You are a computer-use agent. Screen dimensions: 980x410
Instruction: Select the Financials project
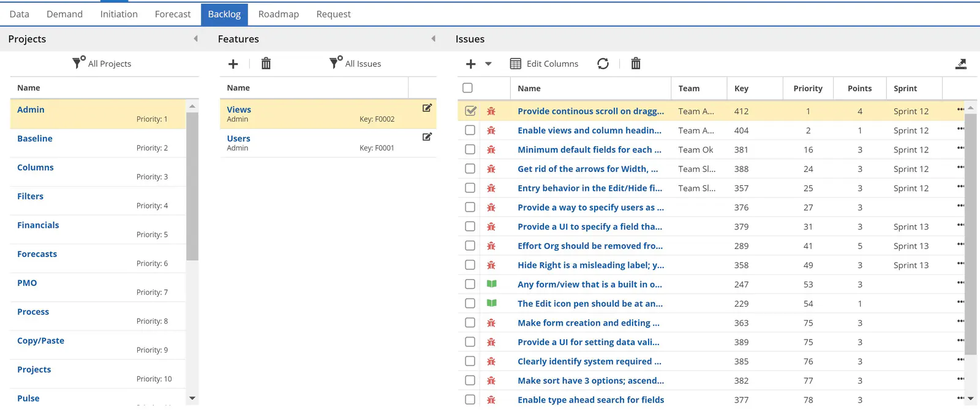pyautogui.click(x=98, y=229)
